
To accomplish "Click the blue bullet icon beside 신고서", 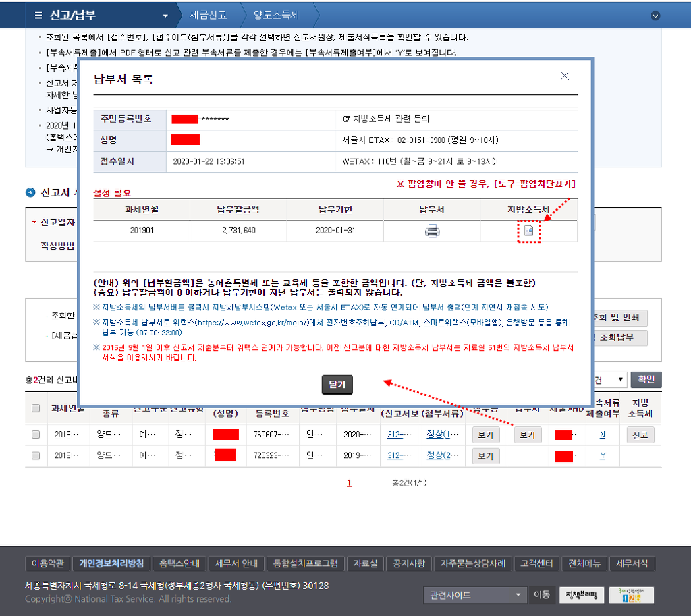I will [x=30, y=192].
